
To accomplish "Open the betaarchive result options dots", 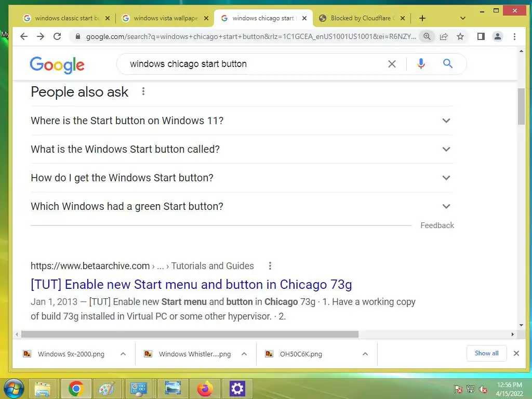I will tap(270, 265).
